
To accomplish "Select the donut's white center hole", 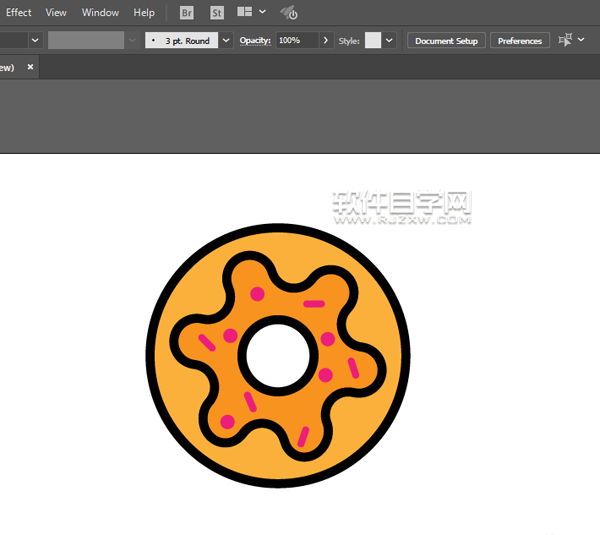I will pos(279,355).
